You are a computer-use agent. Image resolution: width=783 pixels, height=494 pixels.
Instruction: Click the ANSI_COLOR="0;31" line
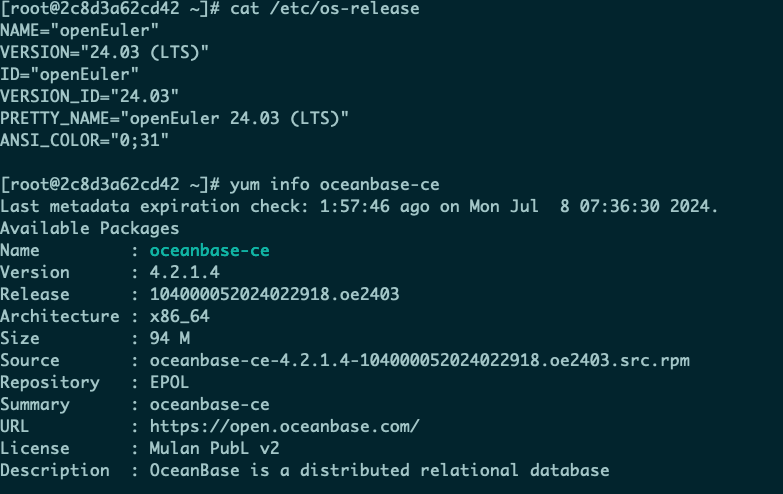tap(83, 140)
